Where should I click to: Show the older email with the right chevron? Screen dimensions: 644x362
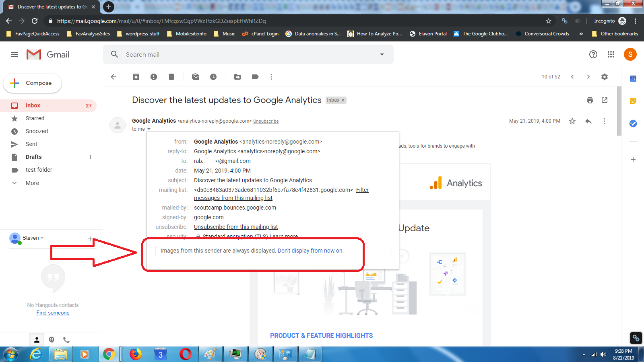(x=588, y=77)
